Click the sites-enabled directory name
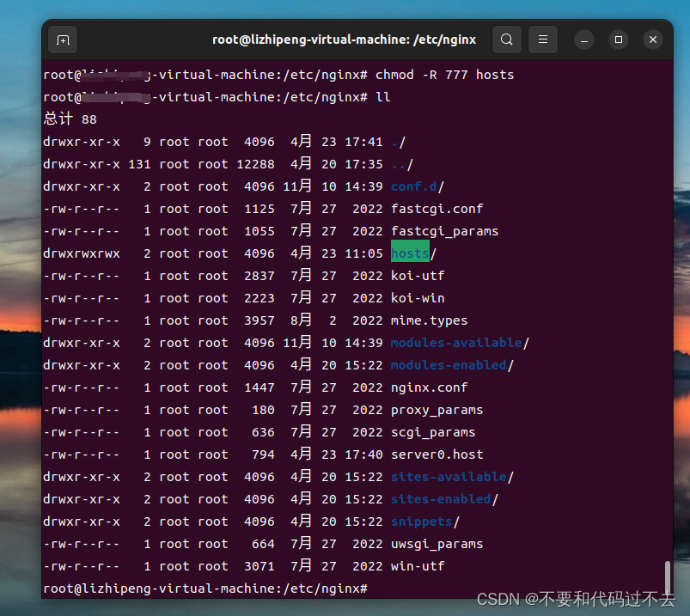Viewport: 690px width, 616px height. point(442,498)
